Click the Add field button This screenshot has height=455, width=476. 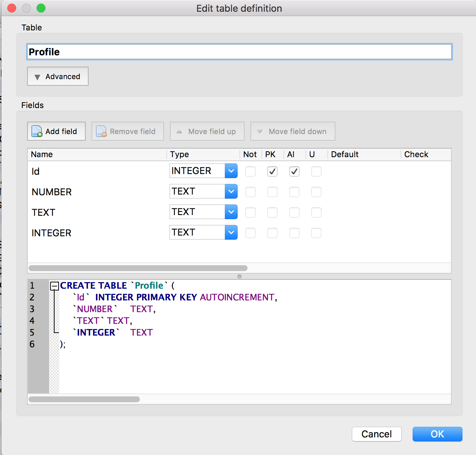56,131
